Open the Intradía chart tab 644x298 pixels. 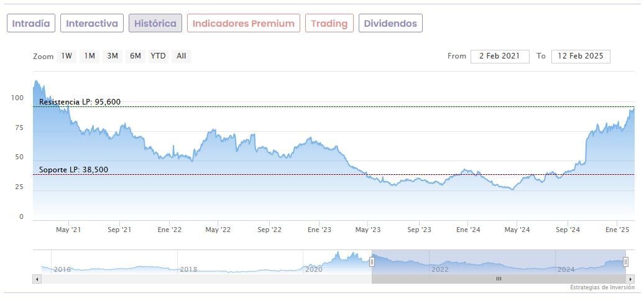[31, 24]
